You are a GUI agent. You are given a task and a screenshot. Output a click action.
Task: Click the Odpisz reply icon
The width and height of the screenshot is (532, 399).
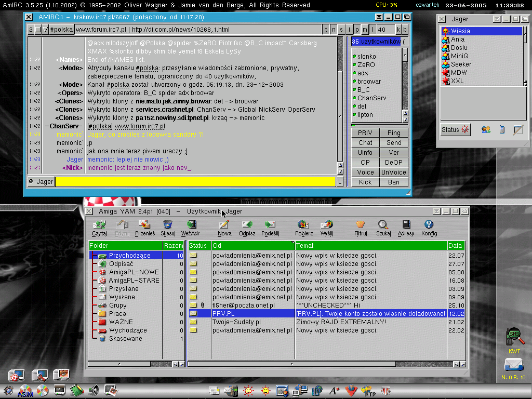click(x=247, y=228)
